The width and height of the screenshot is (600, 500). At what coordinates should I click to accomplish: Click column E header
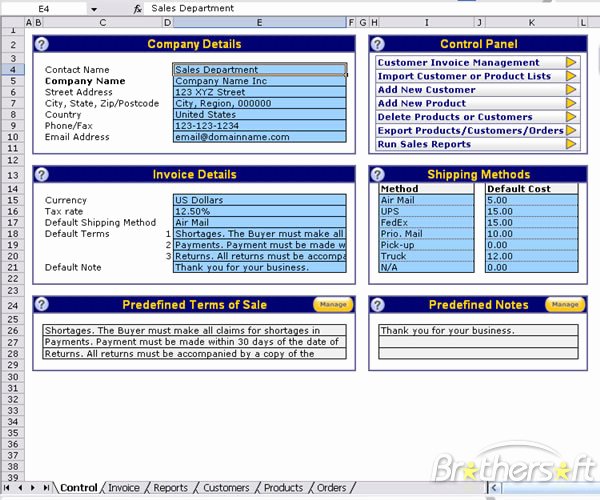click(259, 23)
